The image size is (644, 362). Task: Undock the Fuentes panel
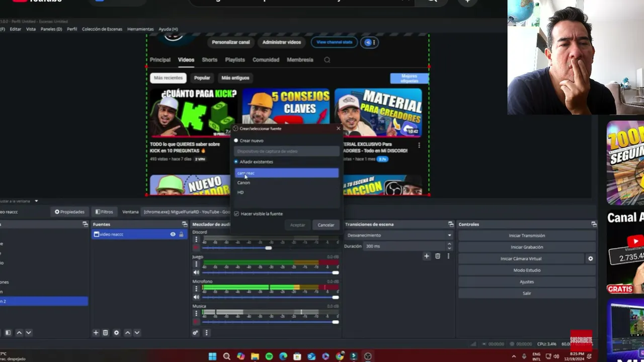[185, 224]
